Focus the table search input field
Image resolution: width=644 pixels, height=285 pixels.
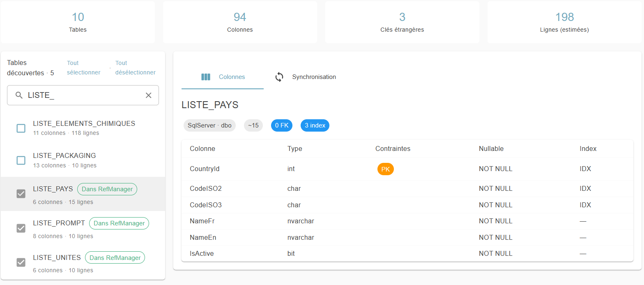tap(83, 95)
